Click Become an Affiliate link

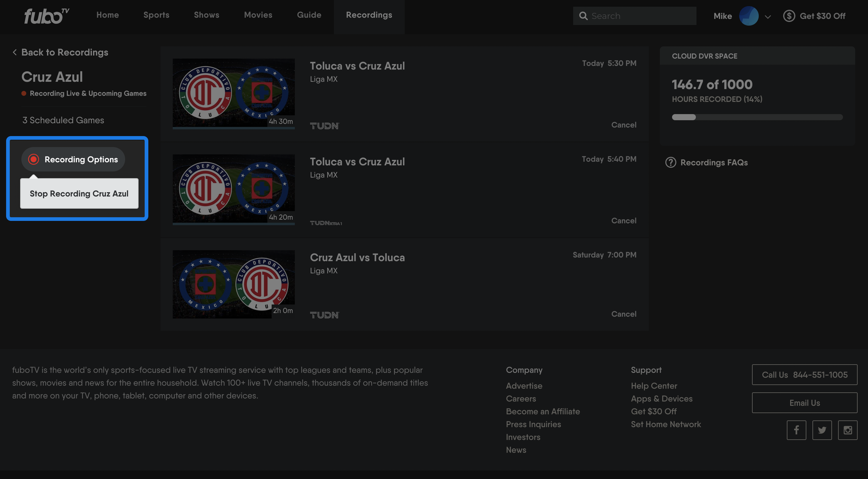(543, 411)
